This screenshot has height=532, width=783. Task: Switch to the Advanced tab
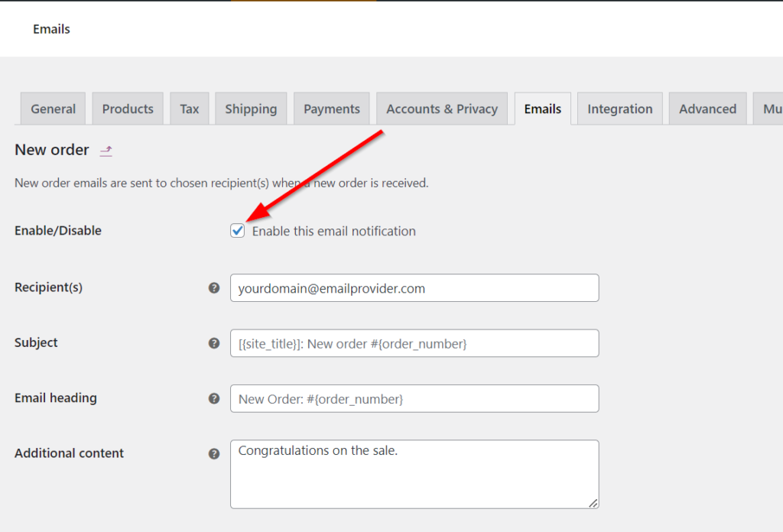(x=707, y=109)
